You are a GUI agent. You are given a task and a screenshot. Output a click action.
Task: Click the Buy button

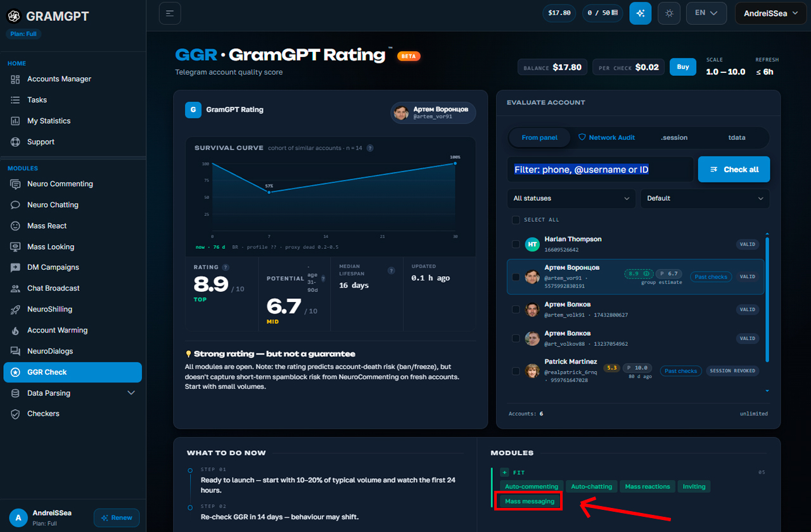683,66
